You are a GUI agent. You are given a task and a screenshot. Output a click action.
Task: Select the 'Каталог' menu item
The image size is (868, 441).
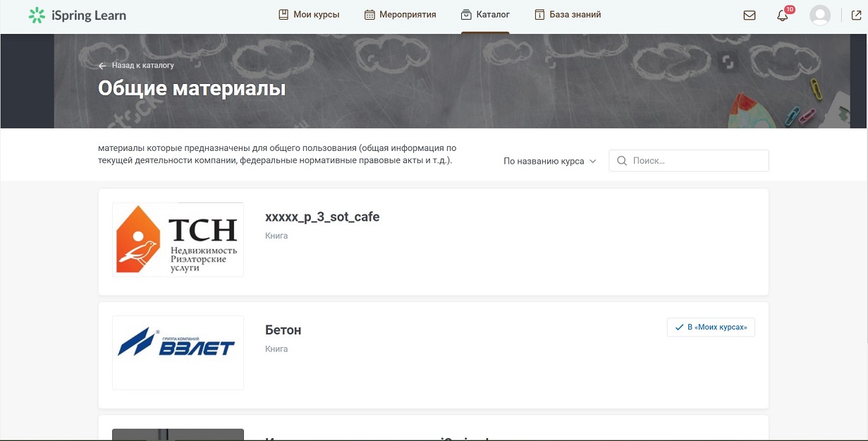[485, 15]
